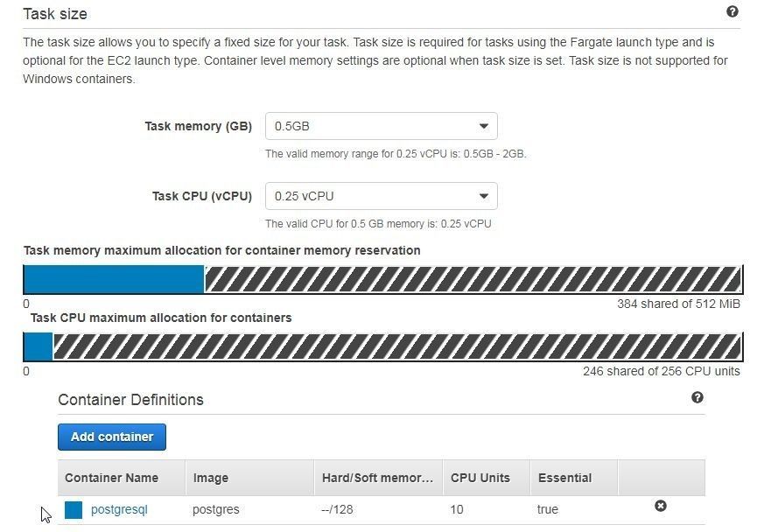778x532 pixels.
Task: Open the Task memory (GB) dropdown showing 0.5GB
Action: point(381,126)
